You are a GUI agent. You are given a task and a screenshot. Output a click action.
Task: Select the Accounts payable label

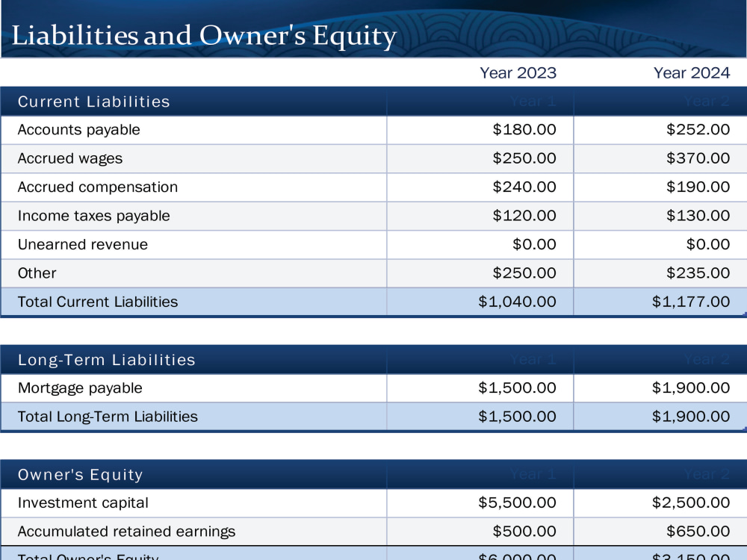tap(78, 130)
